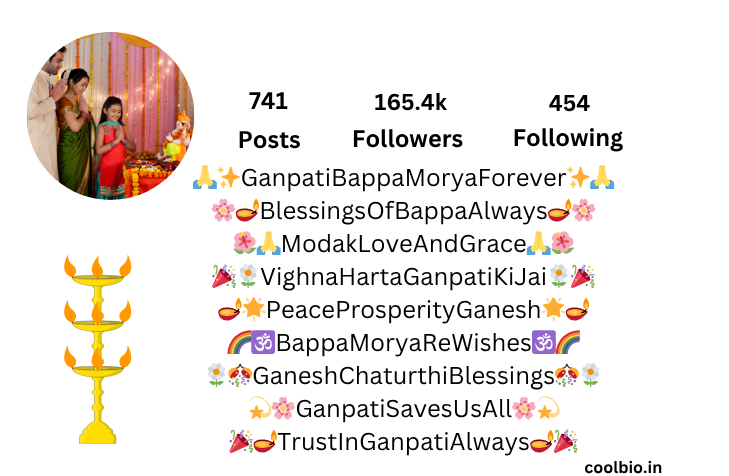Select the TrustInGanpatiAlways bio text
Viewport: 729px width, 476px height.
(x=404, y=442)
